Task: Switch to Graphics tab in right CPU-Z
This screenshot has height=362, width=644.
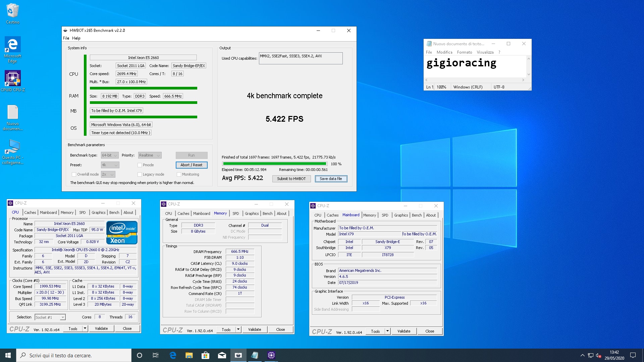Action: 401,215
